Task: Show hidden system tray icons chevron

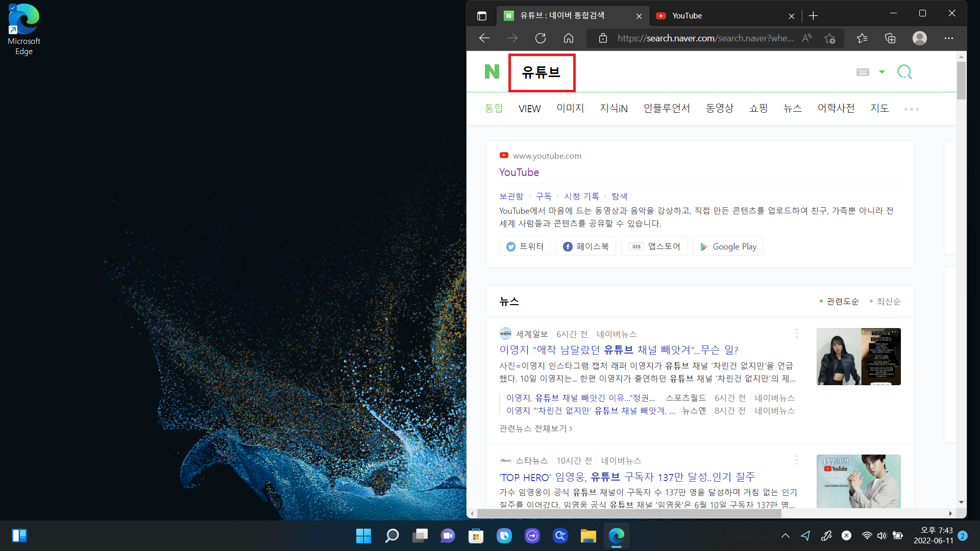Action: point(785,536)
